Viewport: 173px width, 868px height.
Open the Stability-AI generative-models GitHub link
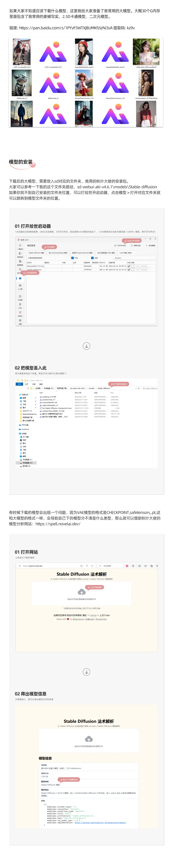(100, 823)
